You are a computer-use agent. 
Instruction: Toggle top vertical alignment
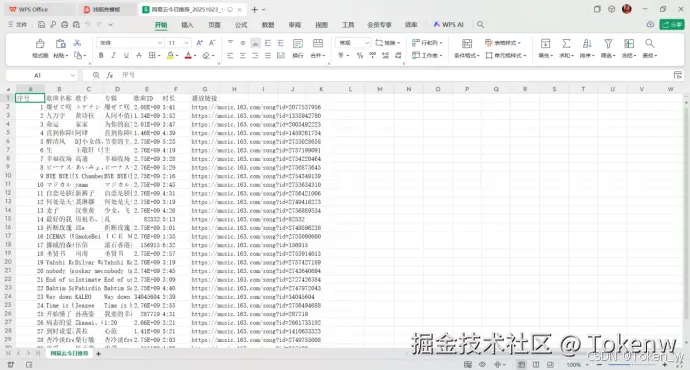click(x=230, y=43)
